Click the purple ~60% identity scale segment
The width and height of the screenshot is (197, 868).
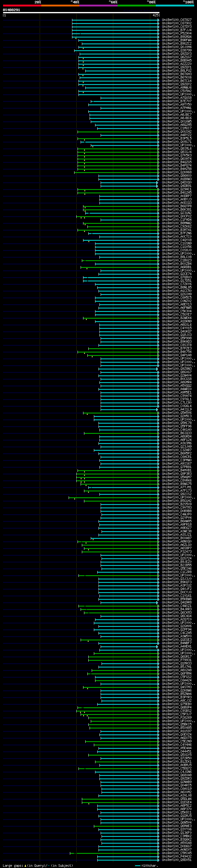coord(98,6)
